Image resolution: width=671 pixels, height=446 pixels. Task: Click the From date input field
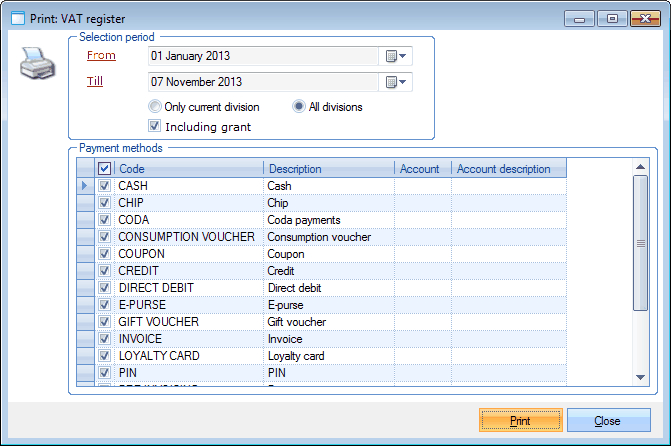pos(262,56)
